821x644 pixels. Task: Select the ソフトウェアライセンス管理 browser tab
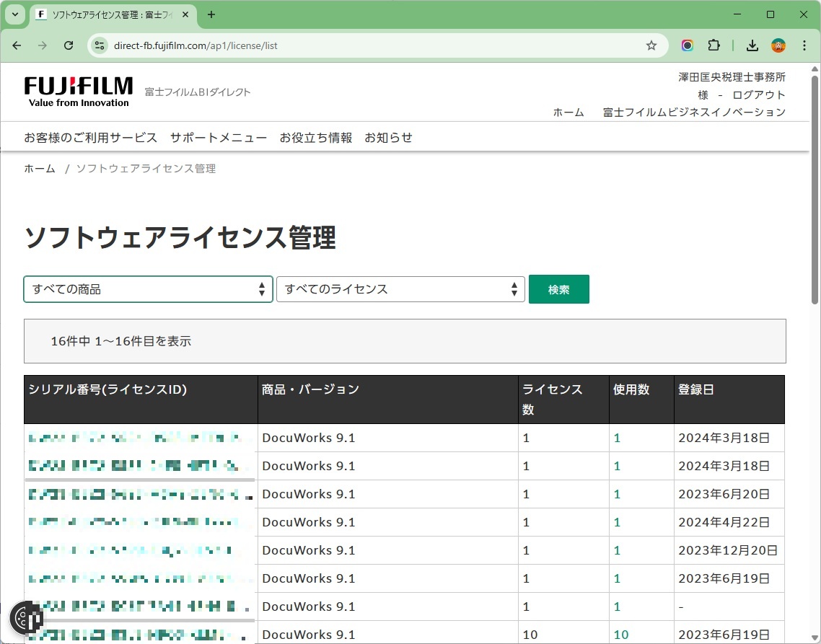(108, 14)
